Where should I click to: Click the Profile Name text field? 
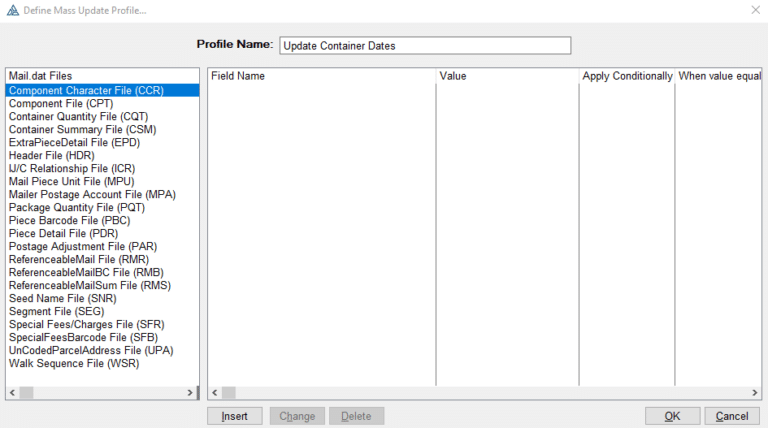[x=424, y=45]
